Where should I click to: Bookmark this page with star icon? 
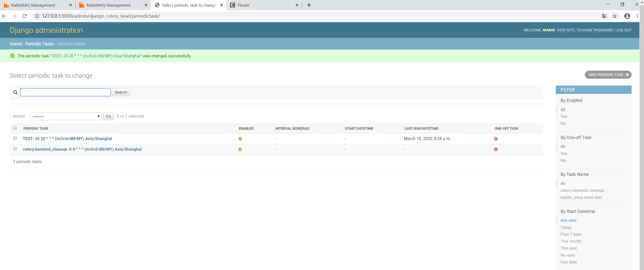point(615,16)
